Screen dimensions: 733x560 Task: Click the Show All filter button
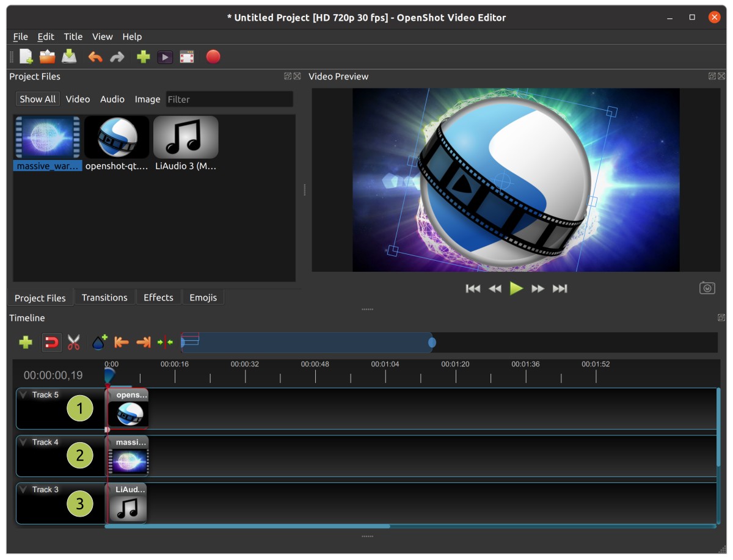click(37, 98)
